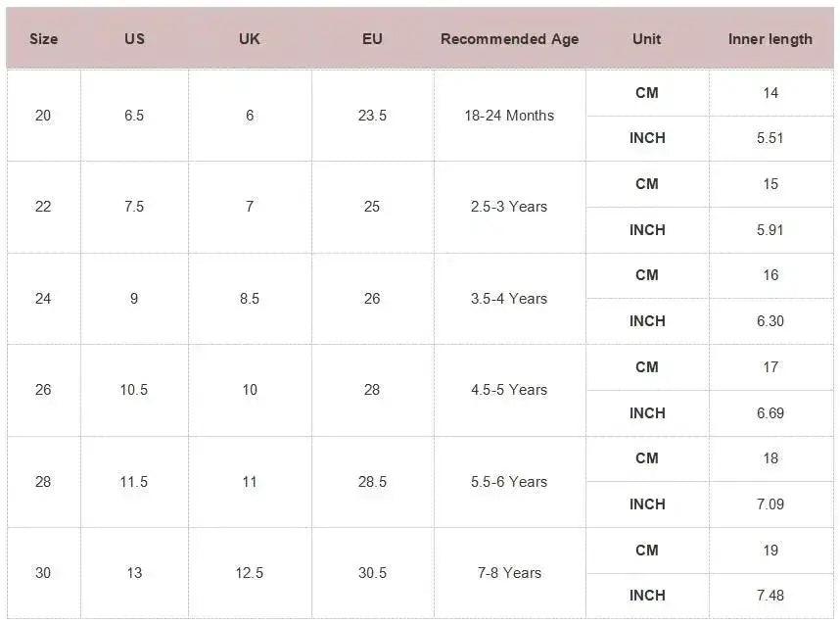
Task: Click the 5.5-6 Years cell
Action: [509, 481]
